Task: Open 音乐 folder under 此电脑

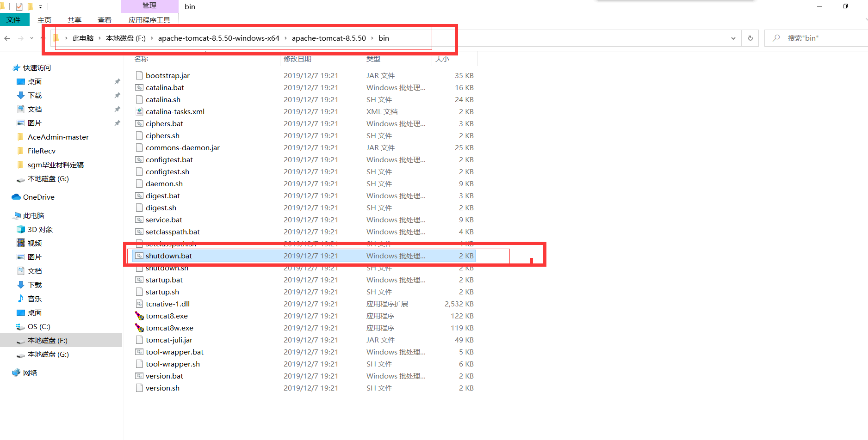Action: (35, 299)
